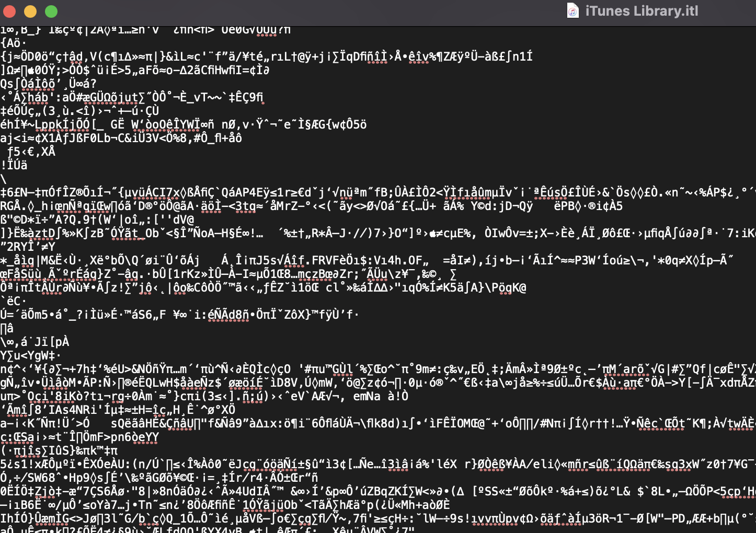
Task: Click the line starting 'c:ŒSaï›≈t'
Action: click(x=79, y=437)
